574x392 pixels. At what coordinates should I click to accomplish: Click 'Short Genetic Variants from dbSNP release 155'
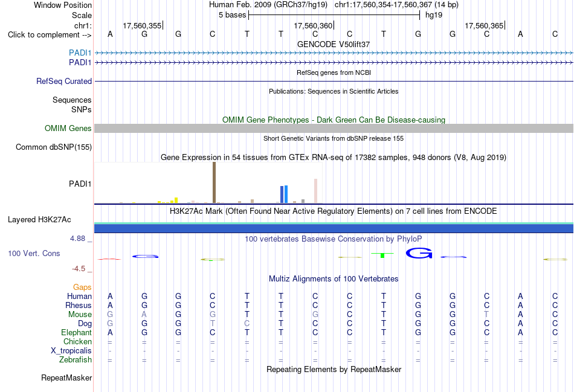pos(334,138)
